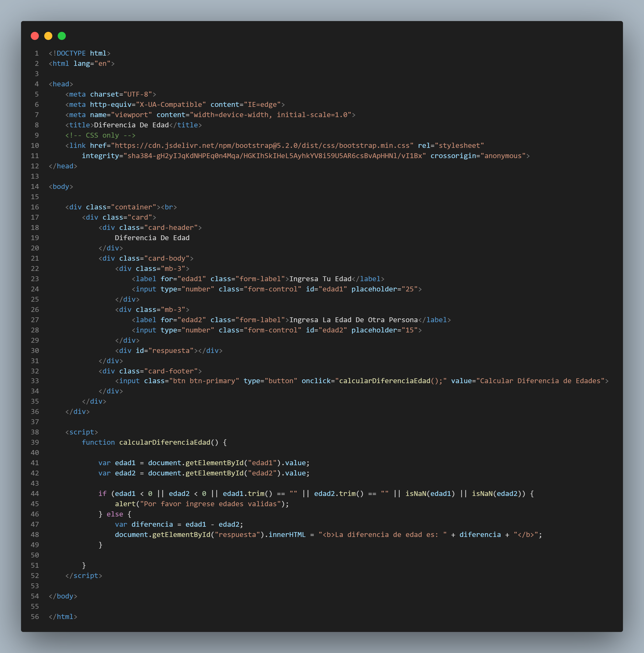644x653 pixels.
Task: Click the 'btn btn-primary' class string
Action: 204,381
